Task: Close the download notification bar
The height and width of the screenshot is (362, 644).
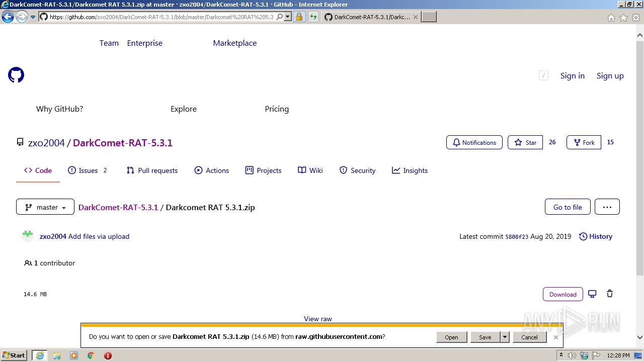Action: coord(555,337)
